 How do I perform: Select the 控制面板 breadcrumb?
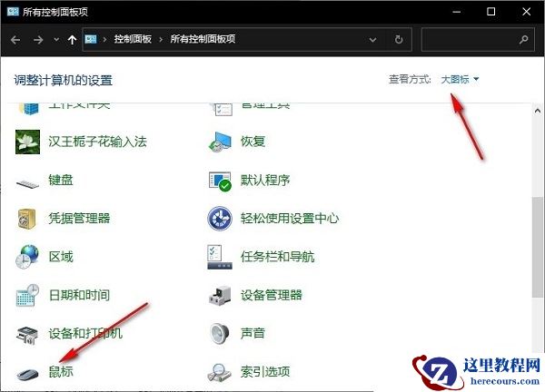[133, 39]
